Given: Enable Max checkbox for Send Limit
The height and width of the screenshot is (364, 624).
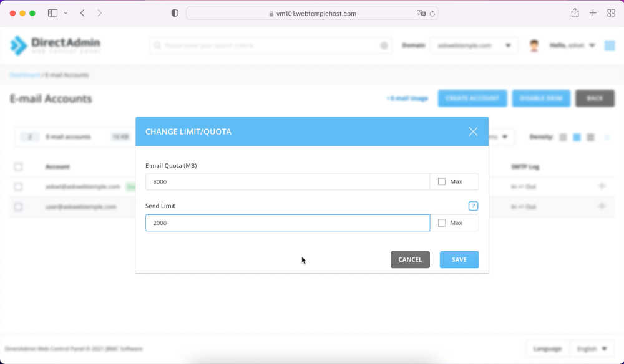Looking at the screenshot, I should coord(442,223).
